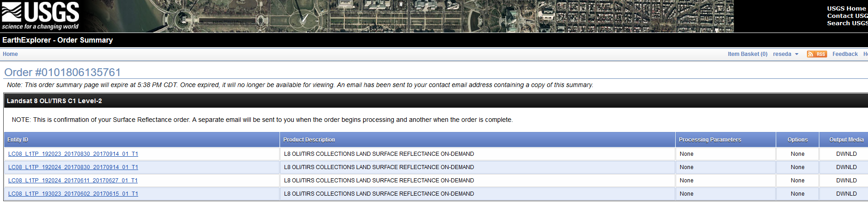Open the reseda user dropdown arrow
The height and width of the screenshot is (203, 868).
797,54
